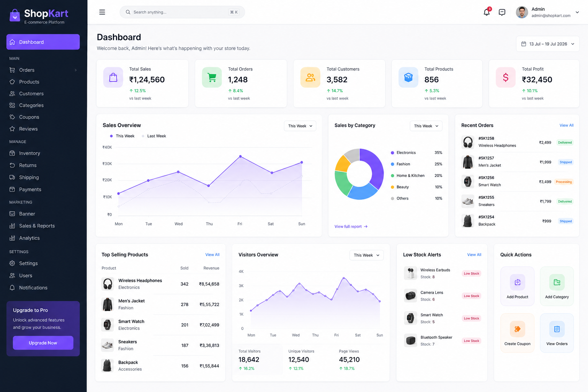This screenshot has width=588, height=392.
Task: Click the View Orders clipboard icon
Action: point(557,329)
